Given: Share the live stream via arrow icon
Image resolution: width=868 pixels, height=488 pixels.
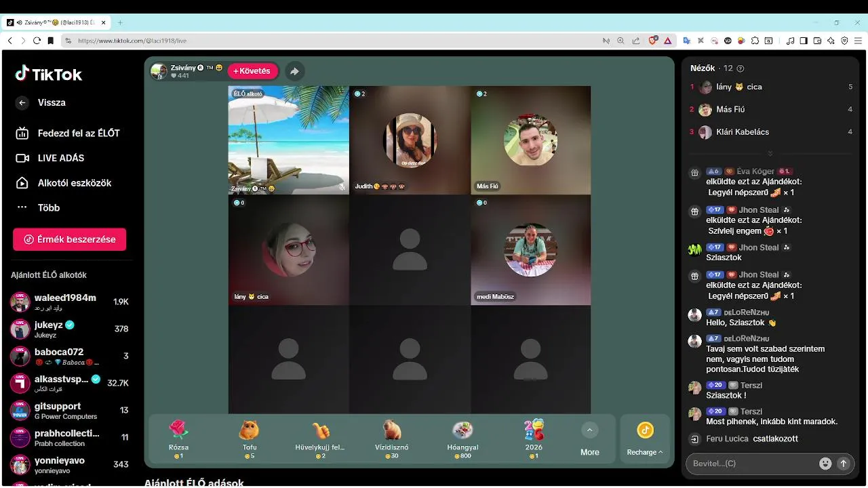Looking at the screenshot, I should 294,70.
